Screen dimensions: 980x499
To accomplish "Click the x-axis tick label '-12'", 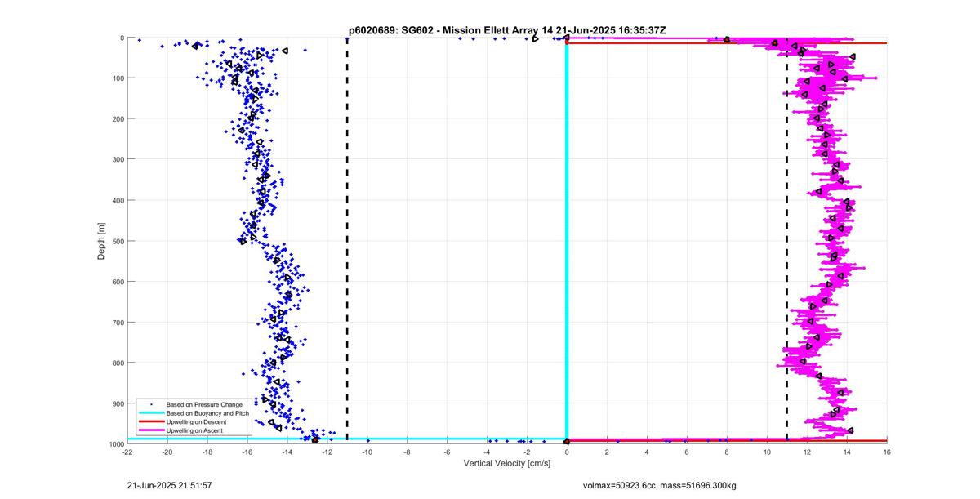I will 327,452.
